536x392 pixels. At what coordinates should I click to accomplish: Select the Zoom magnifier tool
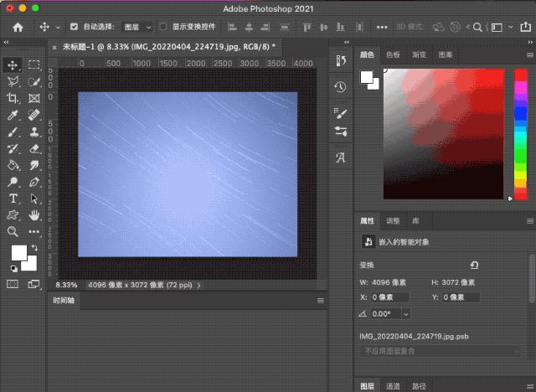[x=13, y=232]
